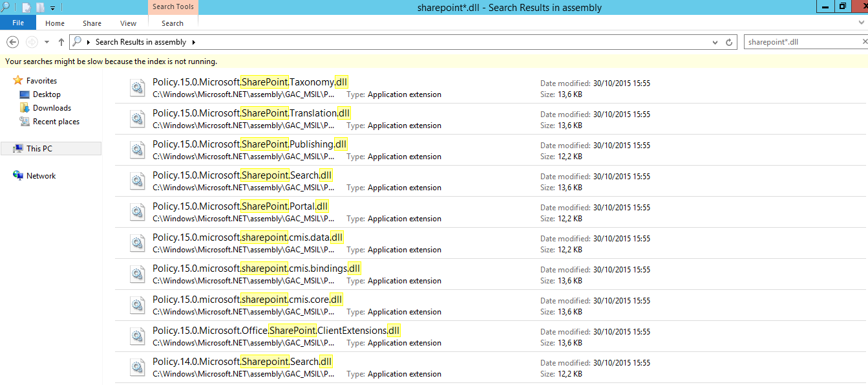
Task: Select Policy.15.0.microsoft.sharepoint.cmis.bindings.dll file name
Action: (257, 269)
